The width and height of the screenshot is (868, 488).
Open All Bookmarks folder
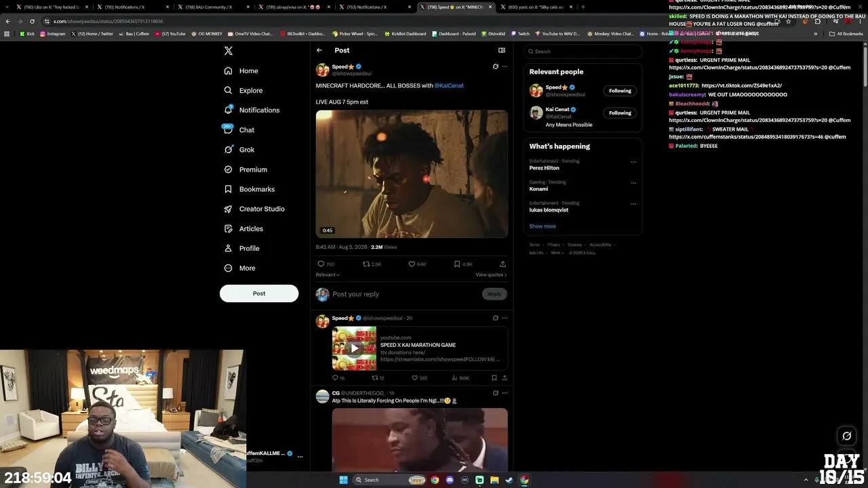click(846, 34)
